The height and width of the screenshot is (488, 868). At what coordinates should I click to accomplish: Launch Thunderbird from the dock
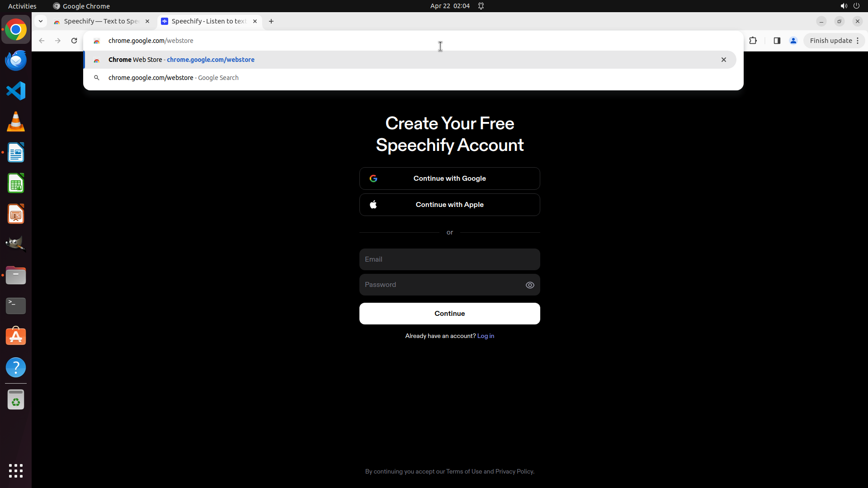click(16, 60)
